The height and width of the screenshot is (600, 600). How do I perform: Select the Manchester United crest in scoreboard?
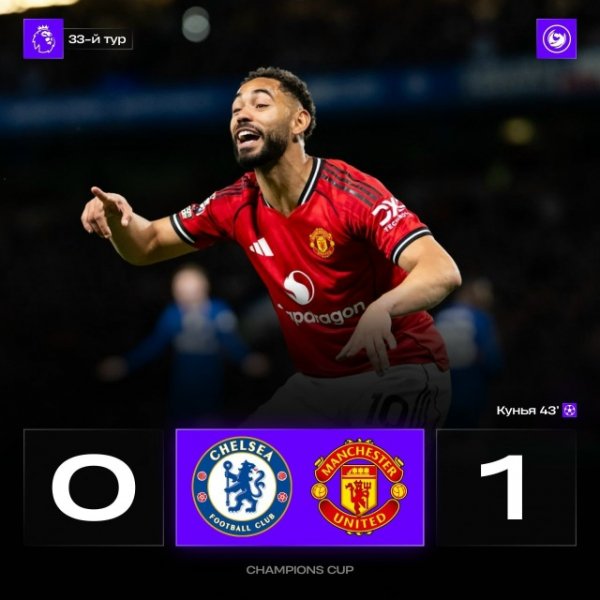click(359, 487)
